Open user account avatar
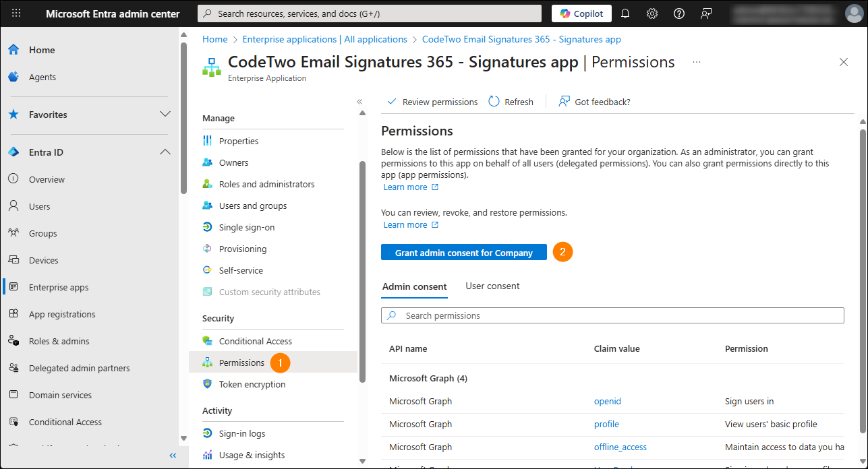Screen dimensions: 868x469 tap(854, 13)
